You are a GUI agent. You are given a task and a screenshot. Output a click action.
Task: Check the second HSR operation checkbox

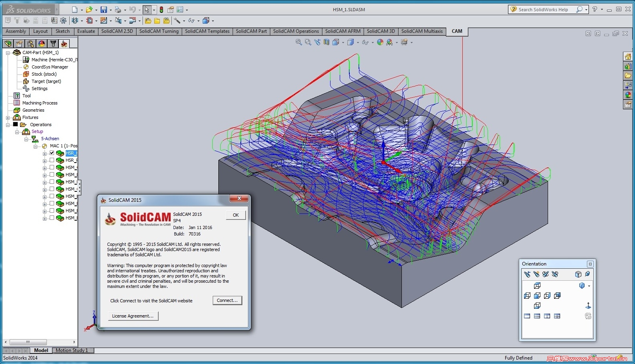[52, 160]
